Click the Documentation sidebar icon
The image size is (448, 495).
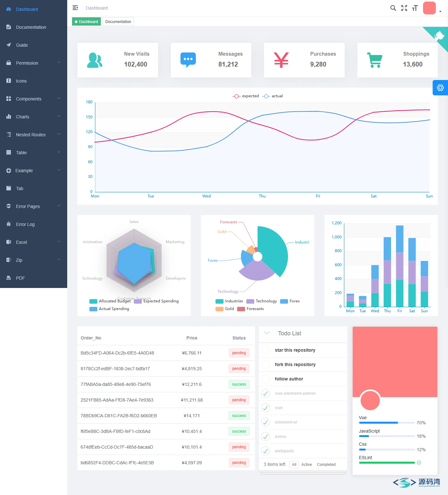9,27
